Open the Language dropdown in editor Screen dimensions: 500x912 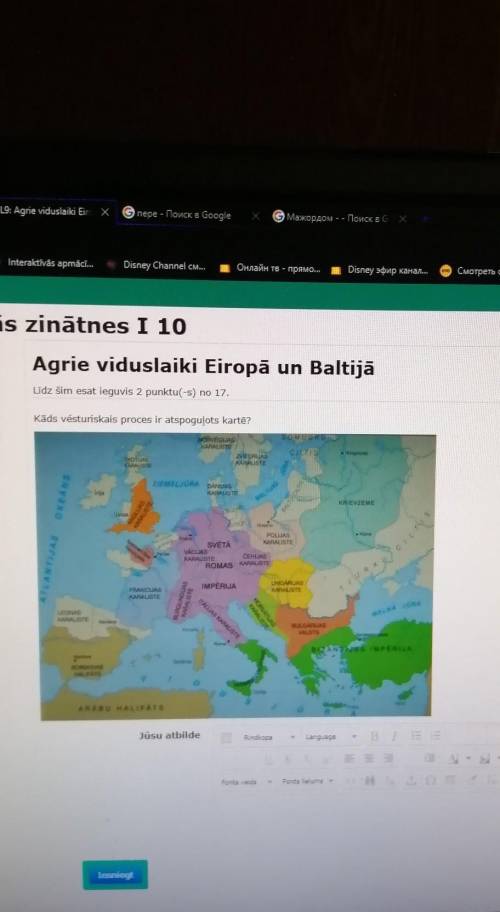tap(330, 737)
